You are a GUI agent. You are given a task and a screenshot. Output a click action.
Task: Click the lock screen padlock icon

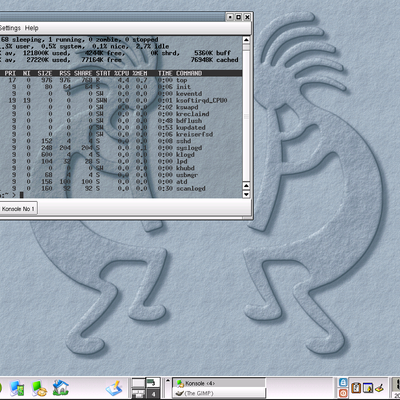click(x=343, y=382)
